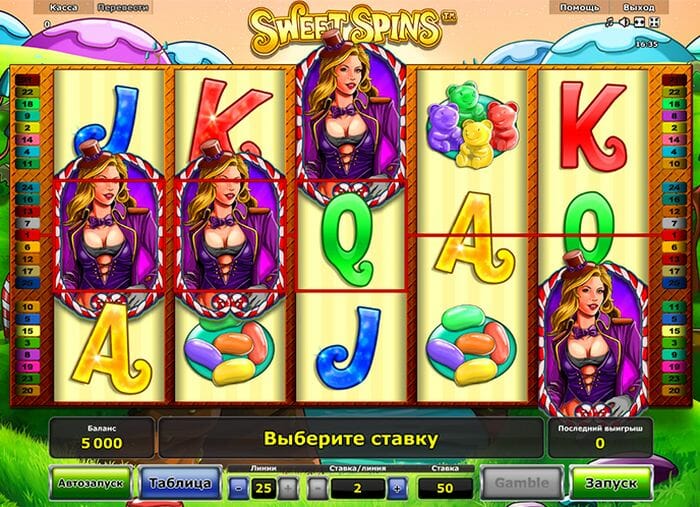Click the Gamble button
Viewport: 700px width, 507px height.
tap(522, 483)
